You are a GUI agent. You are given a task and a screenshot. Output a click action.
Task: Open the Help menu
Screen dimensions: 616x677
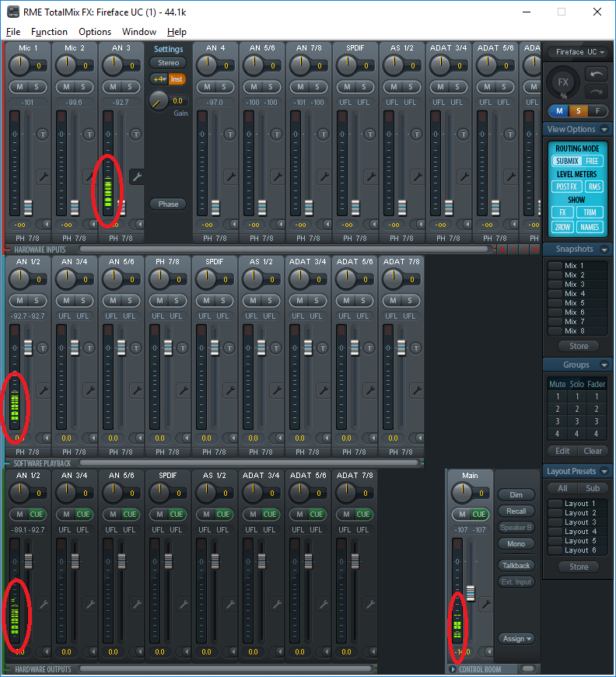177,32
